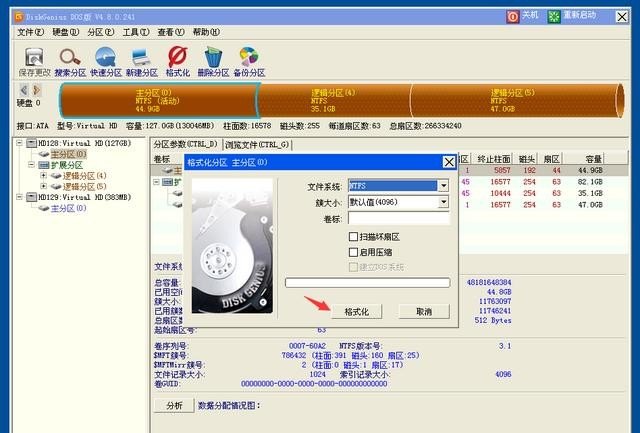Switch to Partition Parameters (分区参数) tab
The width and height of the screenshot is (640, 433).
click(x=186, y=144)
